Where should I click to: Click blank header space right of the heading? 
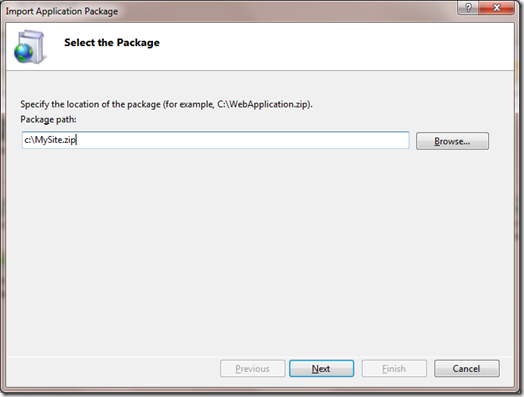336,43
